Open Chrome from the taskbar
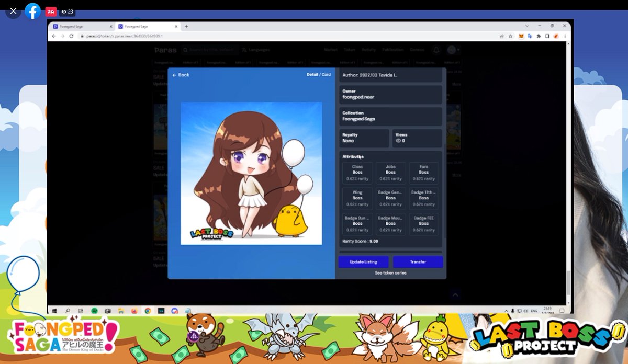 148,311
